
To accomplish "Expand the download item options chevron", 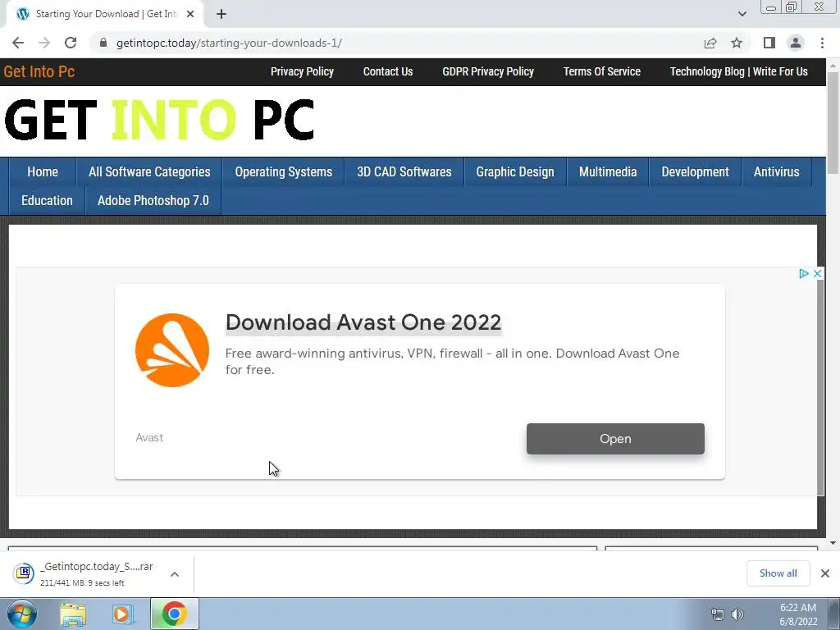I will coord(174,573).
